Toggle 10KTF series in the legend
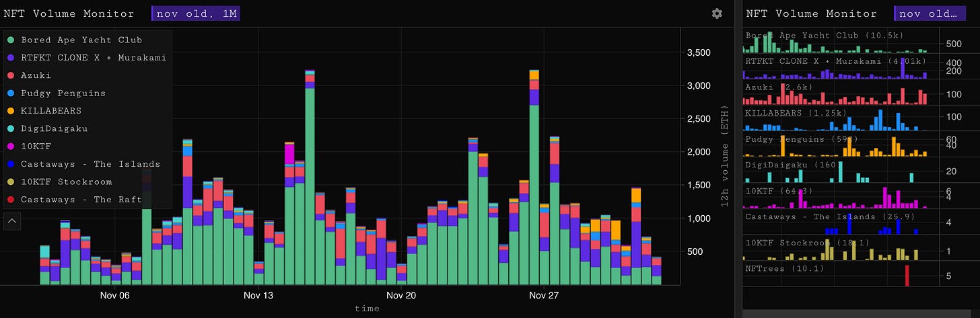 click(28, 146)
